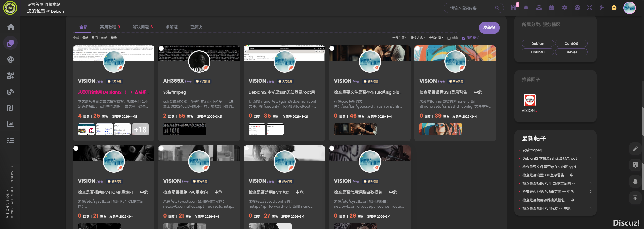Select the circle on 安装ffmpeg card
The image size is (644, 229).
point(161,48)
